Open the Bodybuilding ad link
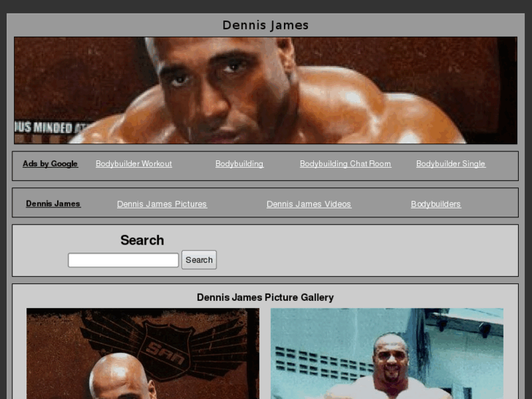Viewport: 532px width, 399px height. tap(239, 164)
